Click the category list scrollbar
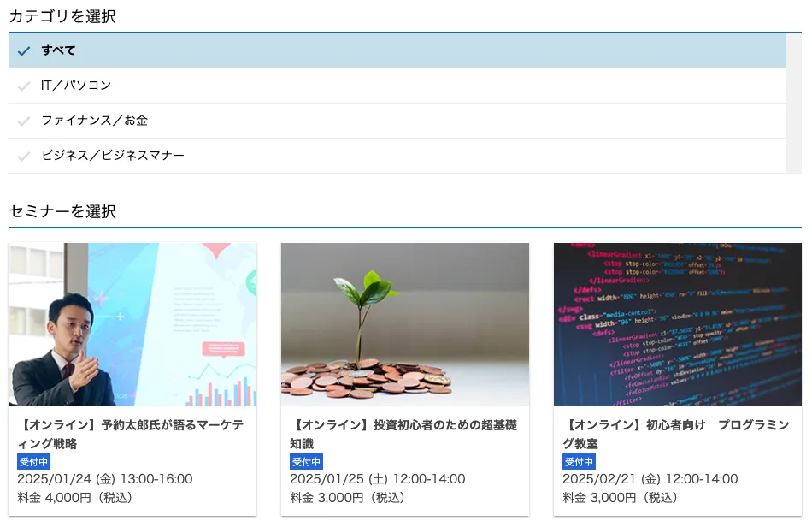812x527 pixels. 794,103
